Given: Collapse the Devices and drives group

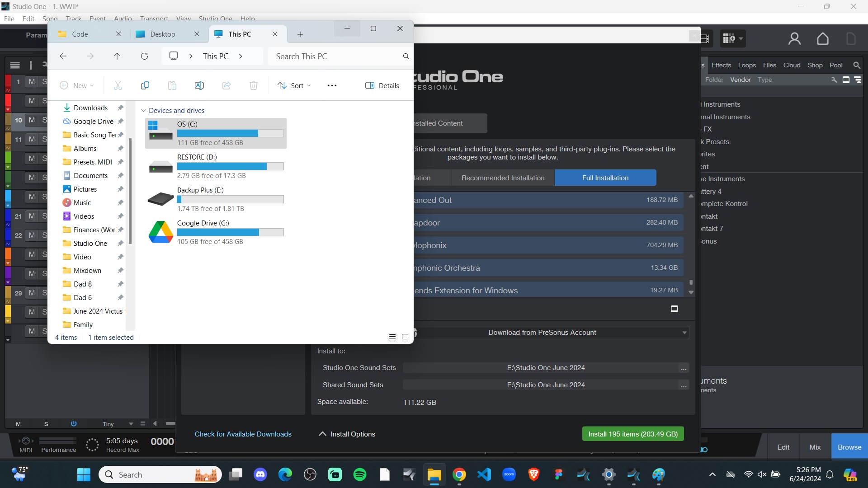Looking at the screenshot, I should point(143,111).
